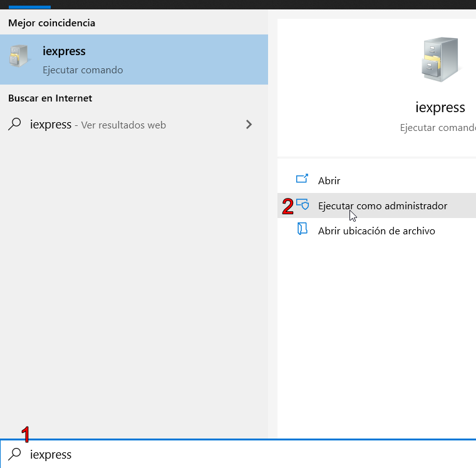476x468 pixels.
Task: Focus the search box containing iexpress
Action: [238, 454]
